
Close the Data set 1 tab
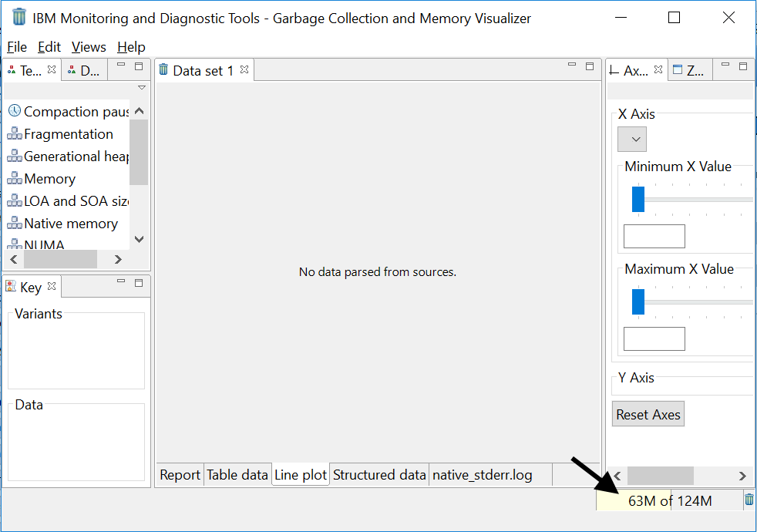coord(244,69)
